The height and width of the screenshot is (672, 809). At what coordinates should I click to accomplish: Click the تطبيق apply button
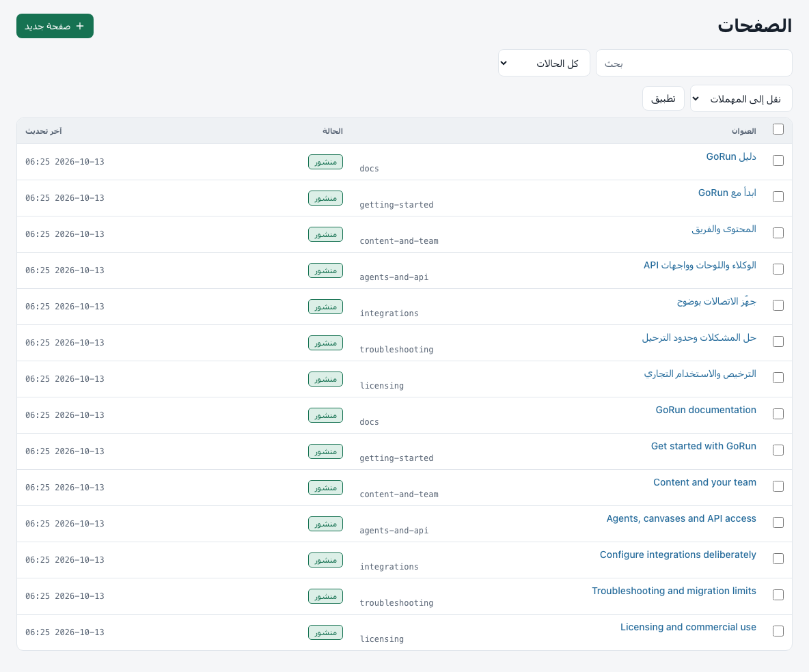663,98
